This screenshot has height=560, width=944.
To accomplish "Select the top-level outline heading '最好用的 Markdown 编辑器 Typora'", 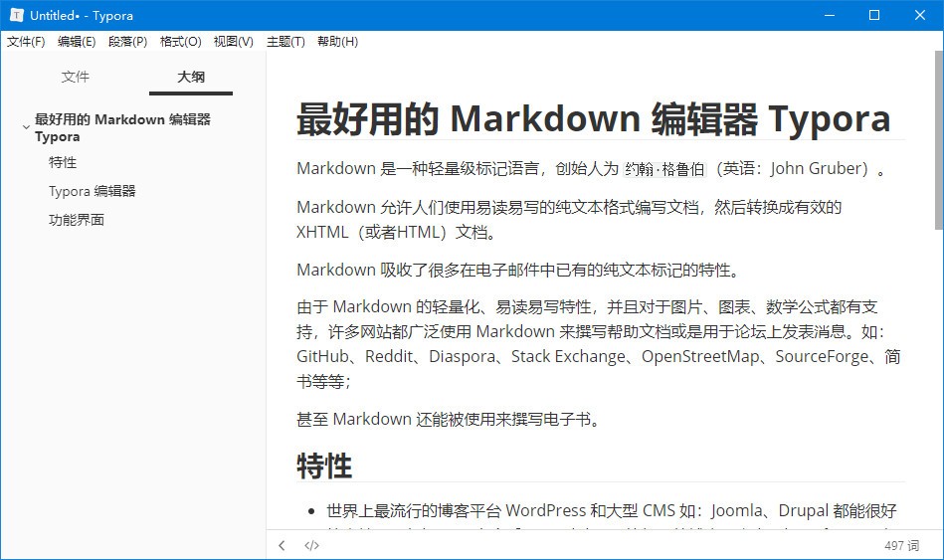I will (x=122, y=127).
